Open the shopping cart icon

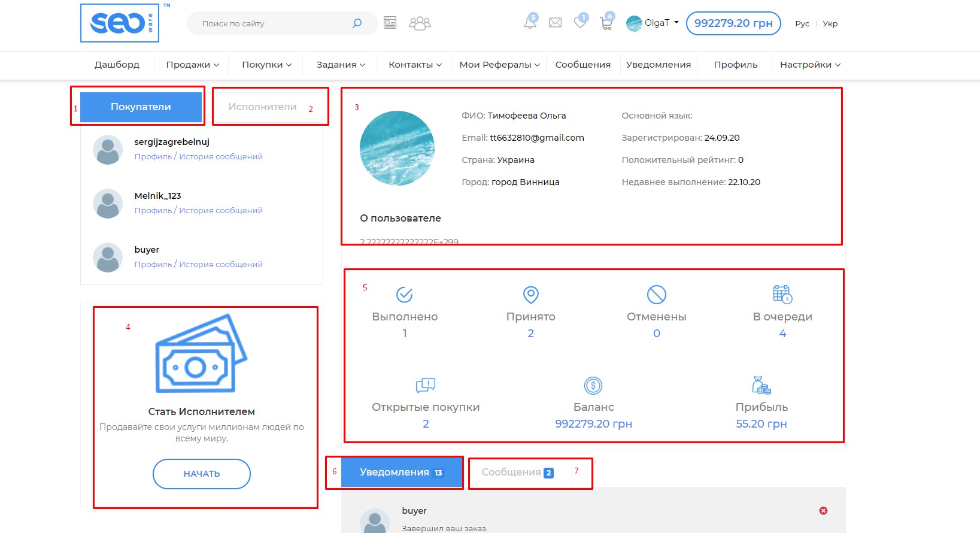click(x=606, y=23)
